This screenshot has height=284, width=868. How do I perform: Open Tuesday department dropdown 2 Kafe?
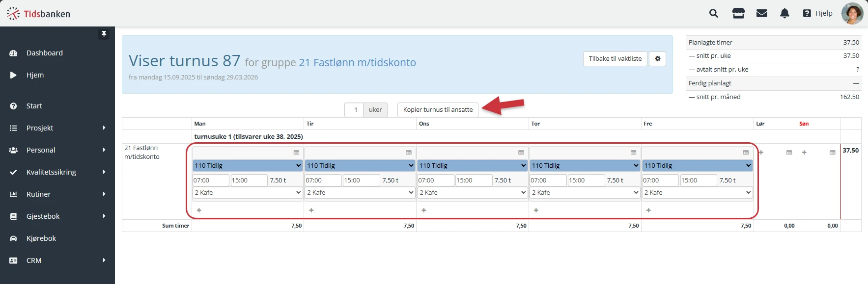(360, 193)
